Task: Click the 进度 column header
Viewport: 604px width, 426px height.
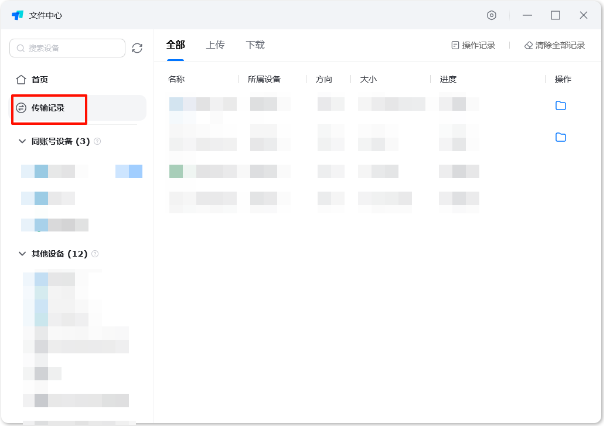Action: pyautogui.click(x=448, y=79)
